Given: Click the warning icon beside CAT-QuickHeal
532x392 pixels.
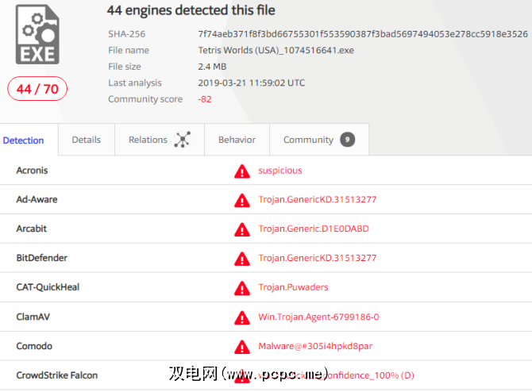Looking at the screenshot, I should (242, 288).
